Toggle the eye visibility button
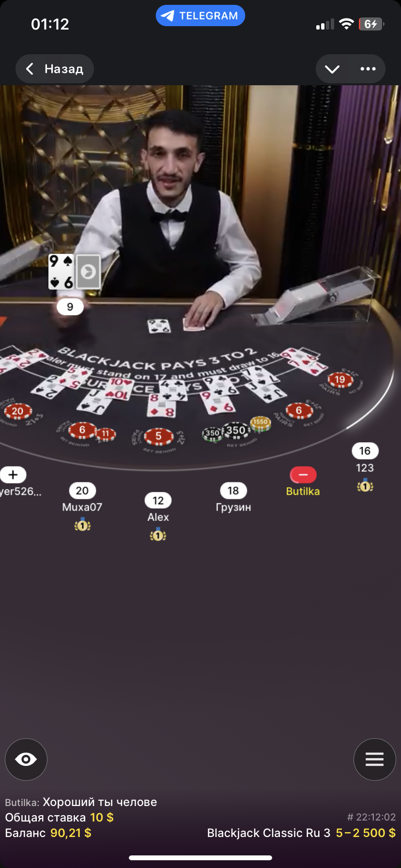 coord(26,759)
